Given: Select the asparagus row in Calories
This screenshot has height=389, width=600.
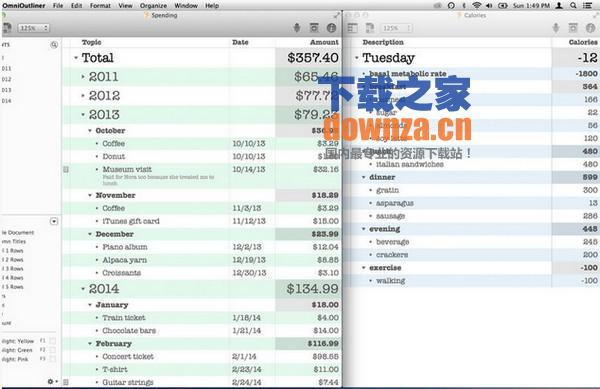Looking at the screenshot, I should [x=472, y=203].
